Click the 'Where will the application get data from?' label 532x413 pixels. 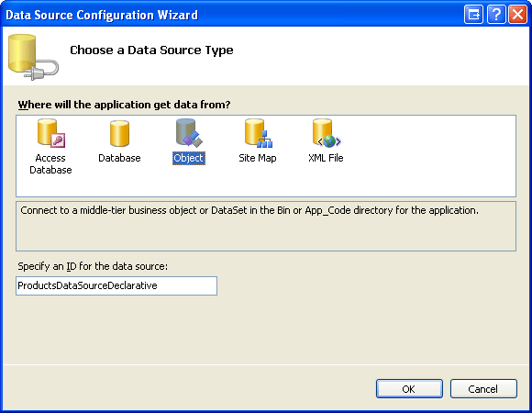click(x=124, y=105)
